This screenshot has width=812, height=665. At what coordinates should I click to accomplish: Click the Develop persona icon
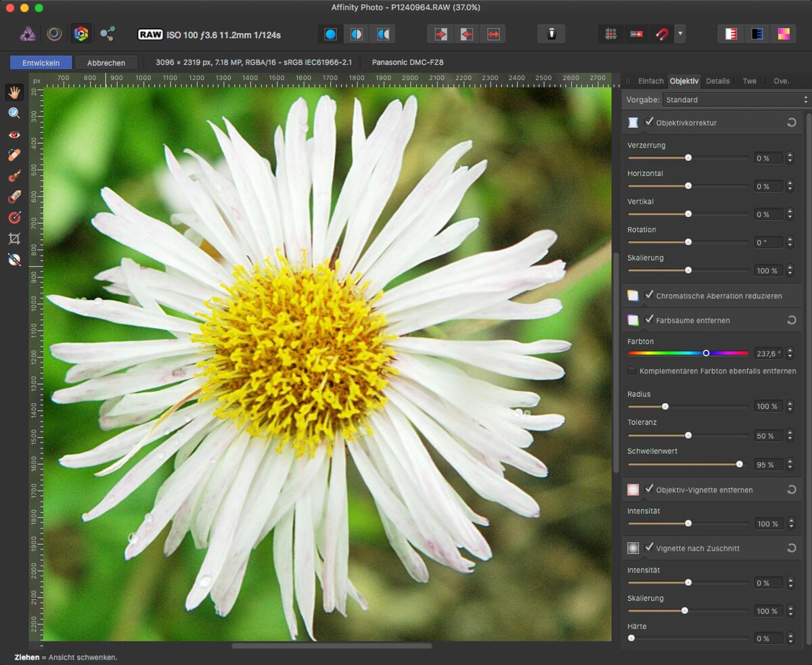click(x=81, y=33)
